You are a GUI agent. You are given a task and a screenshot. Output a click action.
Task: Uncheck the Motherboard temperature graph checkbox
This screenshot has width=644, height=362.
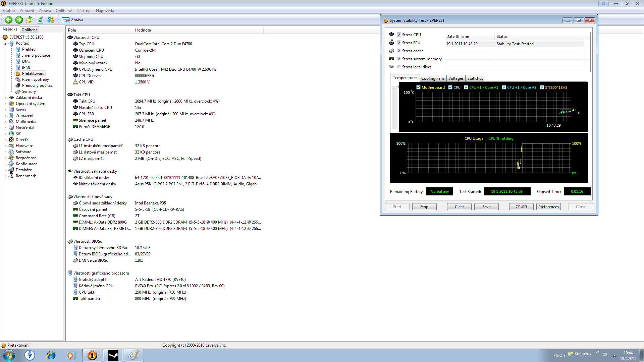click(x=418, y=87)
